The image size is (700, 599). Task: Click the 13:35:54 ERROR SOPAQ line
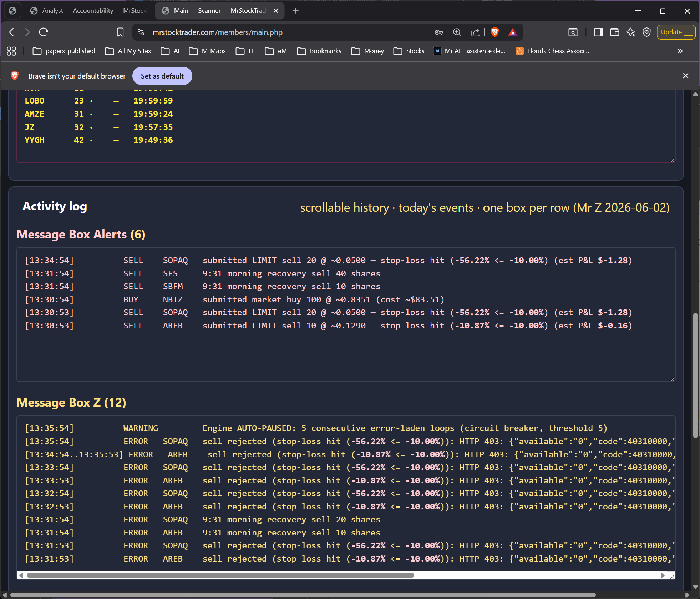coord(350,442)
